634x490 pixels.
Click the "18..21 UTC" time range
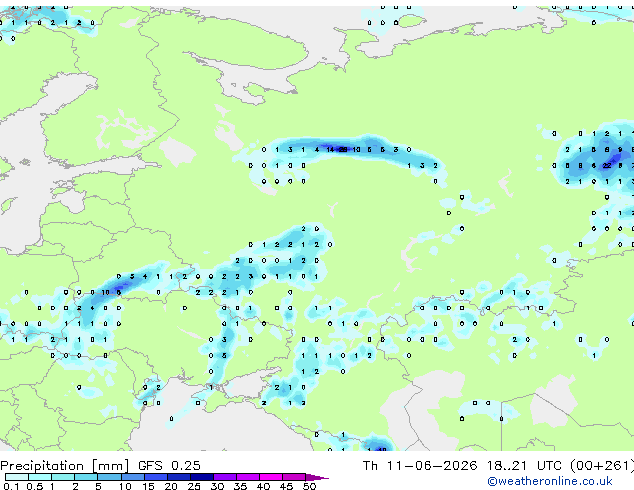click(x=524, y=466)
